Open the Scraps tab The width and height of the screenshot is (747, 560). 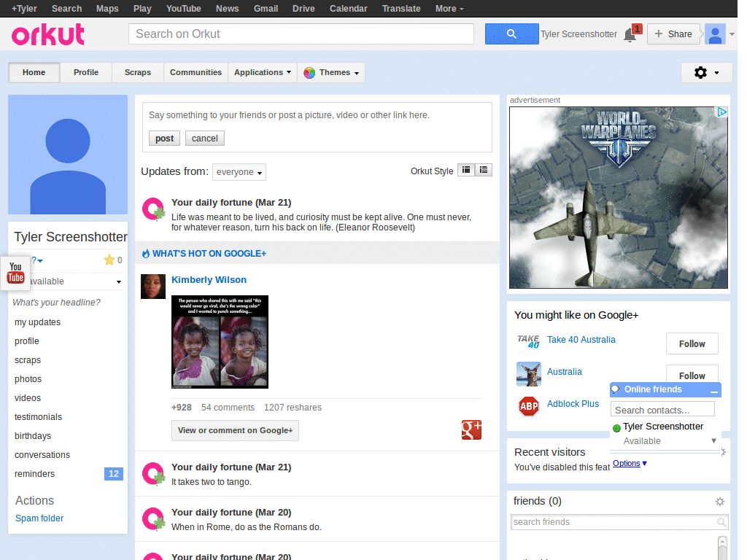[x=138, y=72]
